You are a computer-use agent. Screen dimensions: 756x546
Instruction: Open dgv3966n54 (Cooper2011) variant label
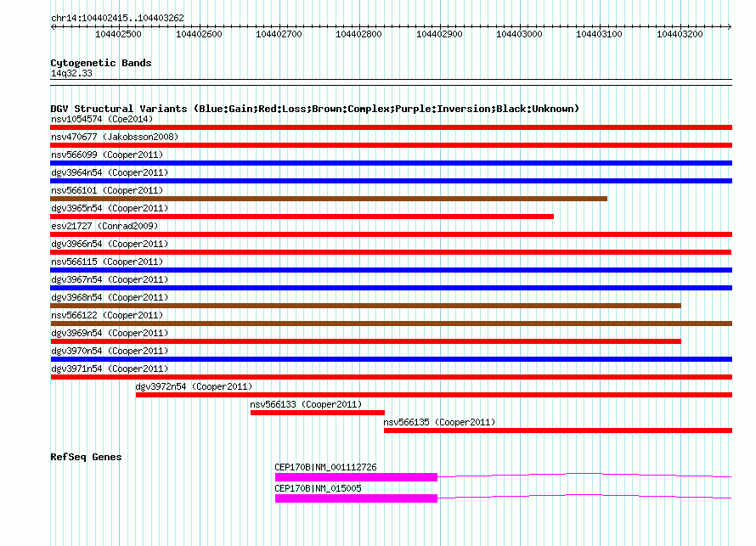pos(110,244)
